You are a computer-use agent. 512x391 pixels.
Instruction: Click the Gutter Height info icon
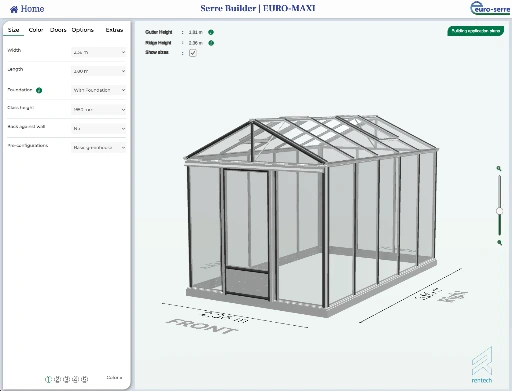(x=211, y=32)
